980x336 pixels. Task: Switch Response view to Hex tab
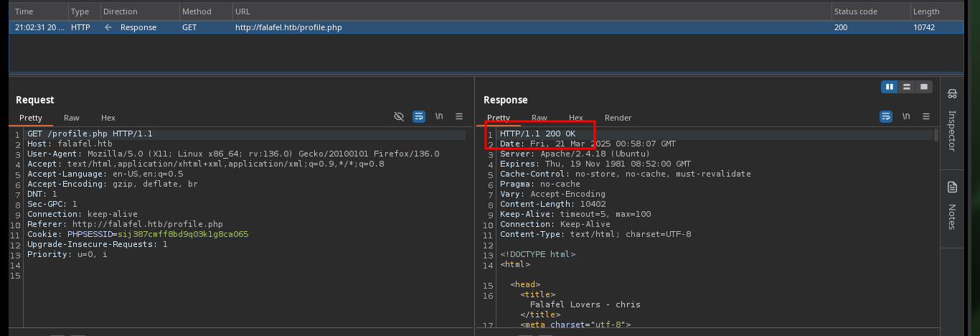[576, 118]
